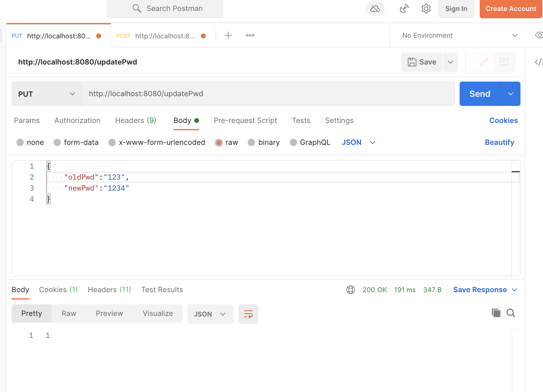Image resolution: width=543 pixels, height=392 pixels.
Task: Click the Cookies link
Action: coord(503,121)
